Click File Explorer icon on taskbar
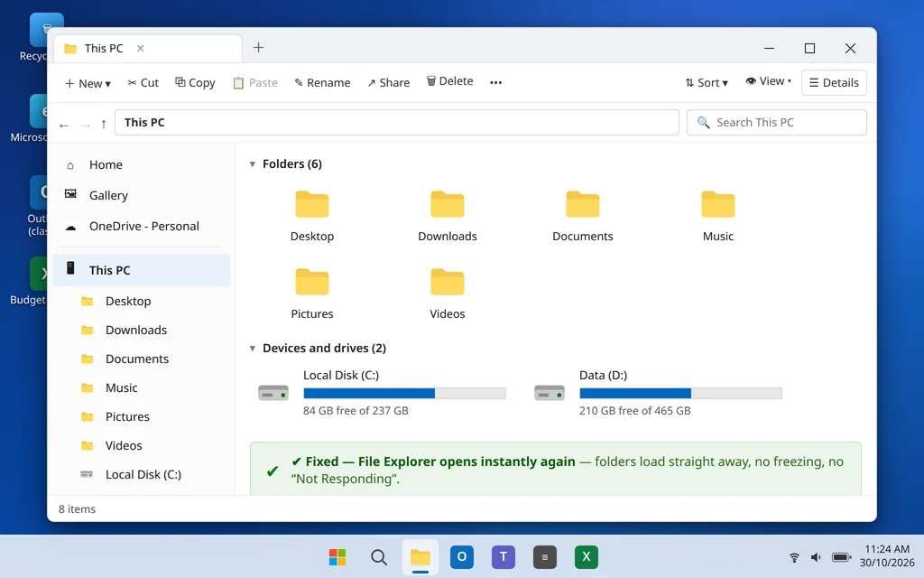The width and height of the screenshot is (924, 578). 420,556
